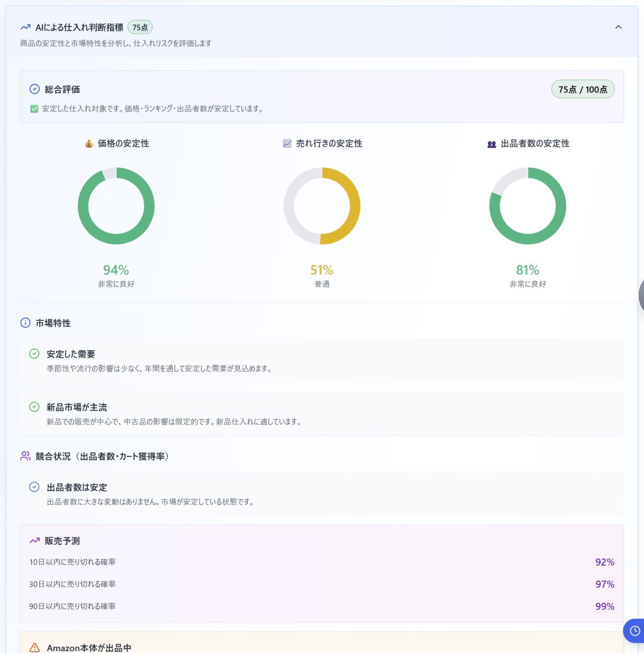Toggle the green checkbox before 安定した仕入れ対象です
644x653 pixels.
[34, 109]
